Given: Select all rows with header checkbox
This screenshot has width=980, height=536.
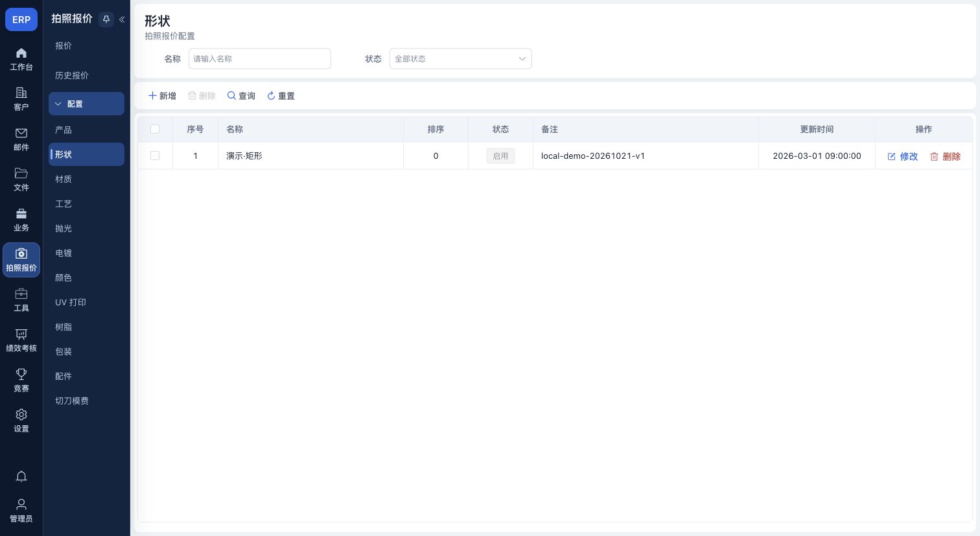Looking at the screenshot, I should coord(155,129).
